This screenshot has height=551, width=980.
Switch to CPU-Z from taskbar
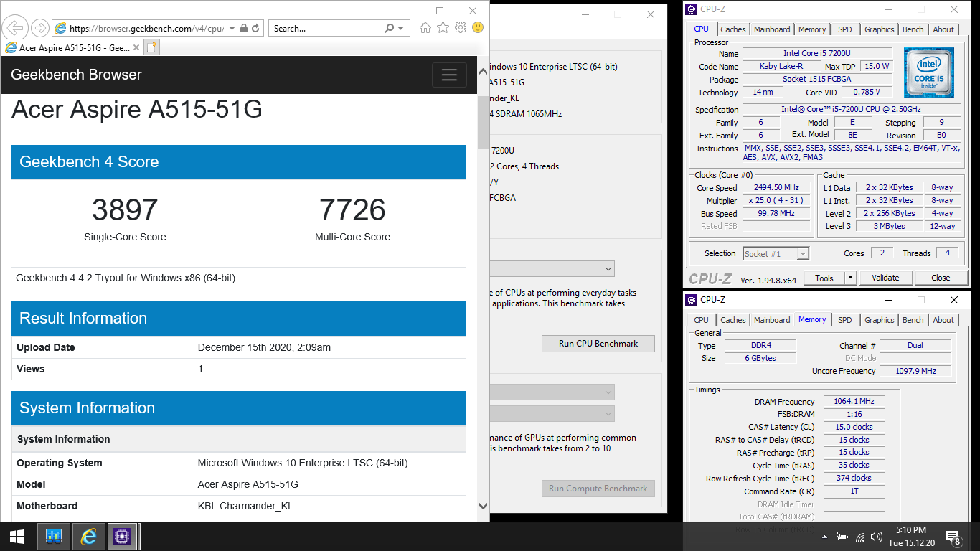123,537
